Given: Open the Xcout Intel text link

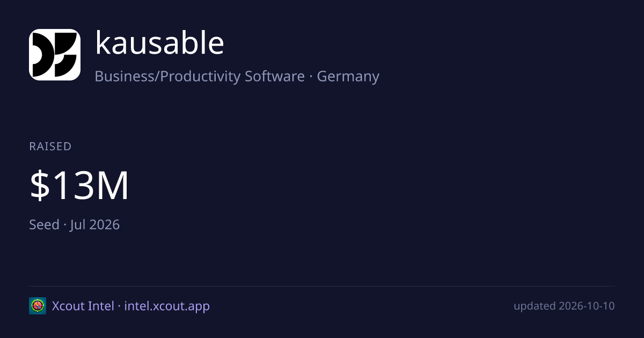Looking at the screenshot, I should tap(83, 306).
